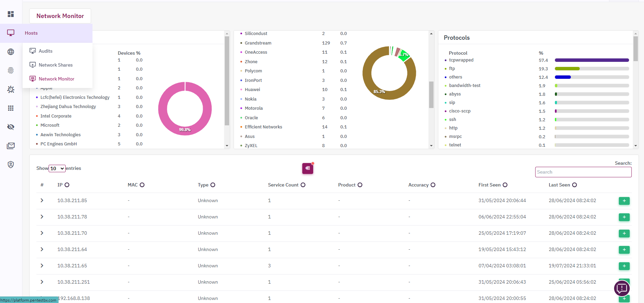Viewport: 644px width, 303px height.
Task: Click the Zhejiang Dahua Technology entry
Action: tap(68, 107)
